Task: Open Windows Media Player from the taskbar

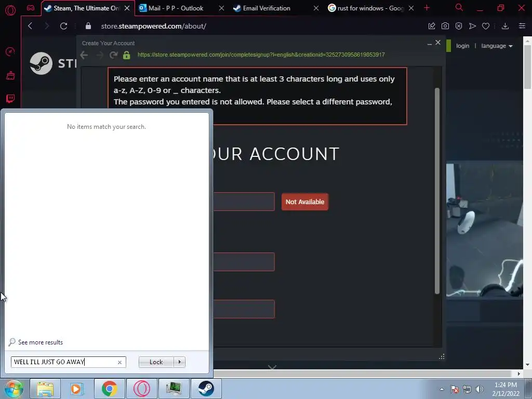Action: click(77, 389)
